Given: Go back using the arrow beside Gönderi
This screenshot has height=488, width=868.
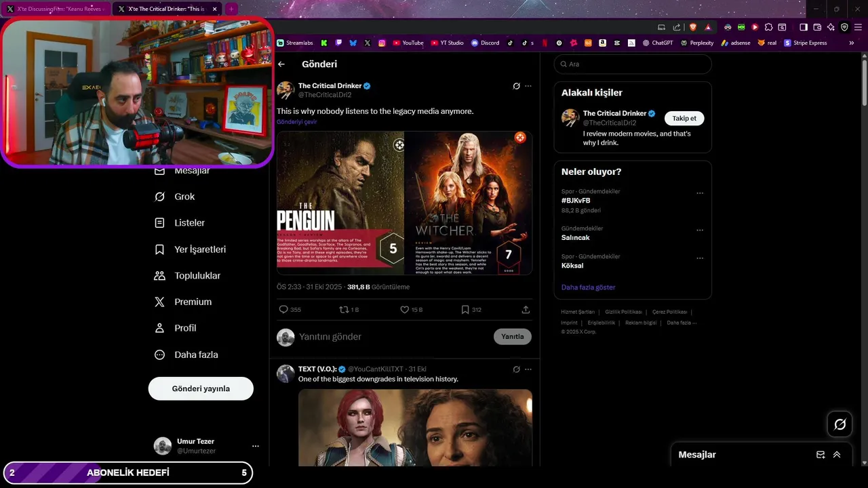Looking at the screenshot, I should [x=281, y=64].
